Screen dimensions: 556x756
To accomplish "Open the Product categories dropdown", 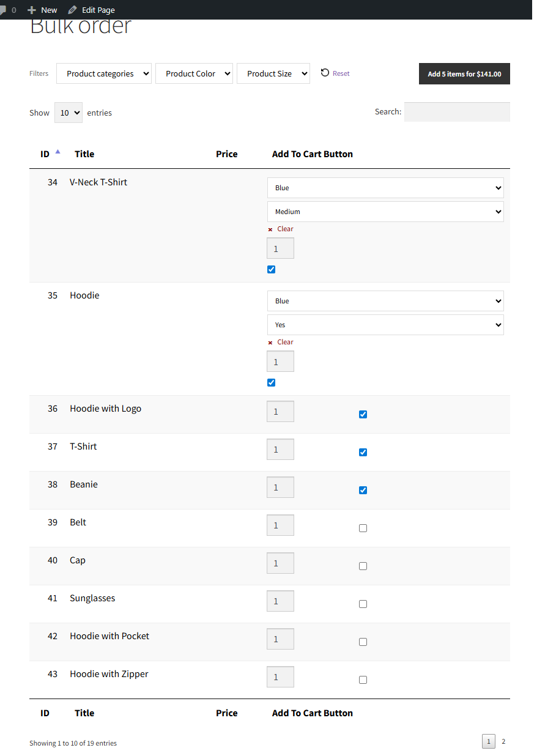I will (x=103, y=73).
